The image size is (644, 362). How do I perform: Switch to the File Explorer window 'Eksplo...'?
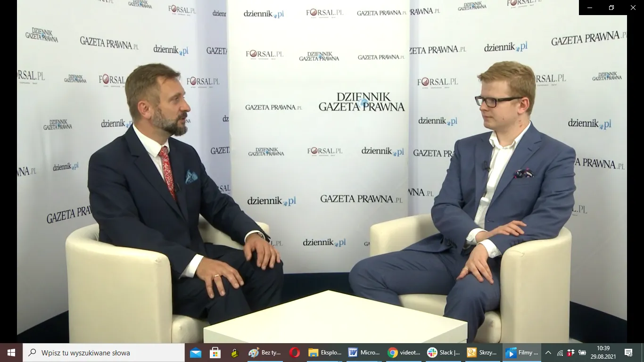pyautogui.click(x=324, y=353)
